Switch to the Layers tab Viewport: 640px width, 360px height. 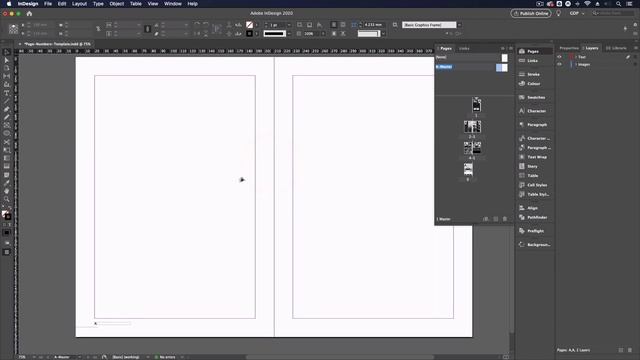[x=592, y=48]
